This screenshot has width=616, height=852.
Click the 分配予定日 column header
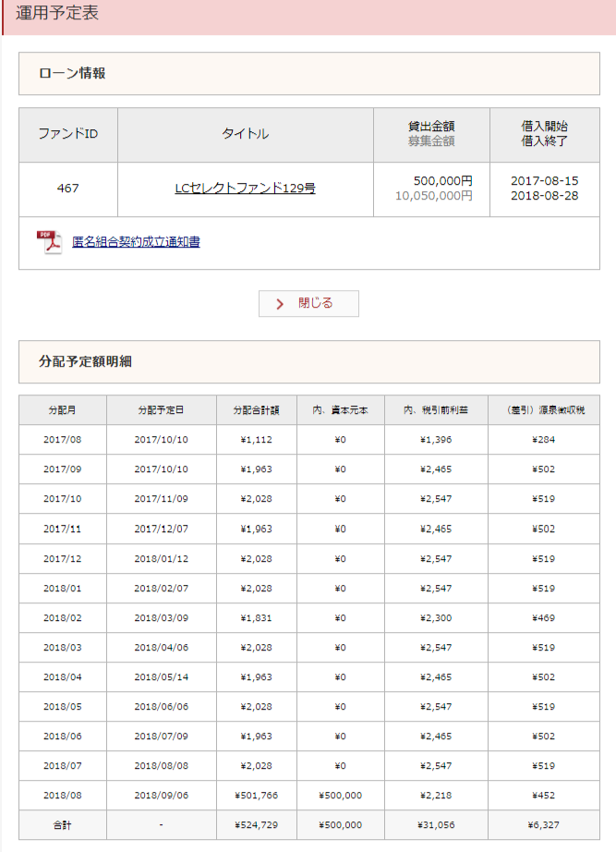162,409
